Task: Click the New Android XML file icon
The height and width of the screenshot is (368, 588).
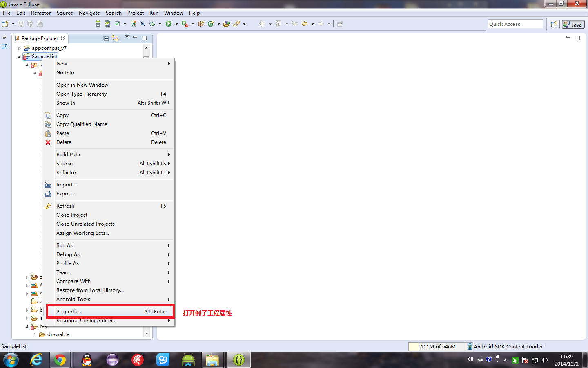Action: point(134,24)
